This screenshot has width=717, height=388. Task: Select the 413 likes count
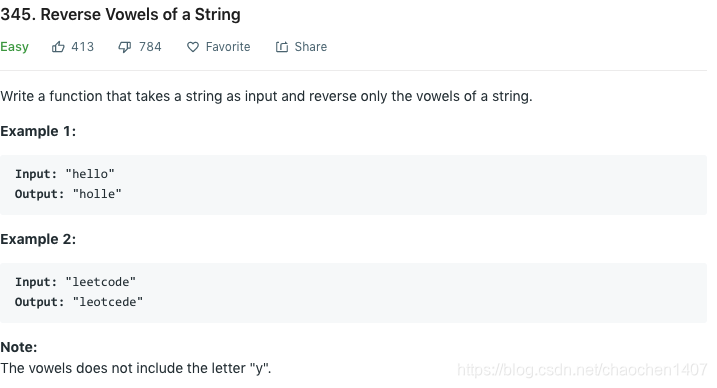click(83, 47)
